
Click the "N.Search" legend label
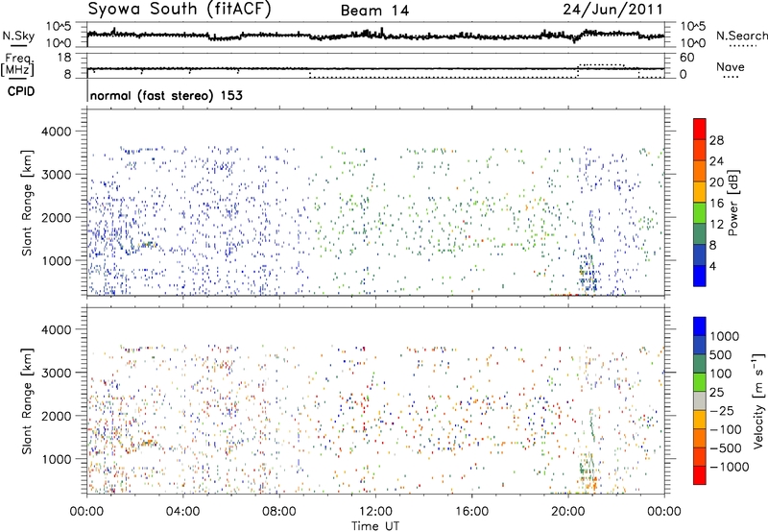[x=741, y=36]
